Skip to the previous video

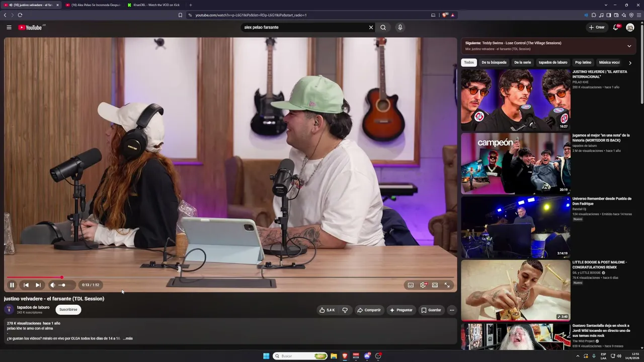tap(26, 285)
